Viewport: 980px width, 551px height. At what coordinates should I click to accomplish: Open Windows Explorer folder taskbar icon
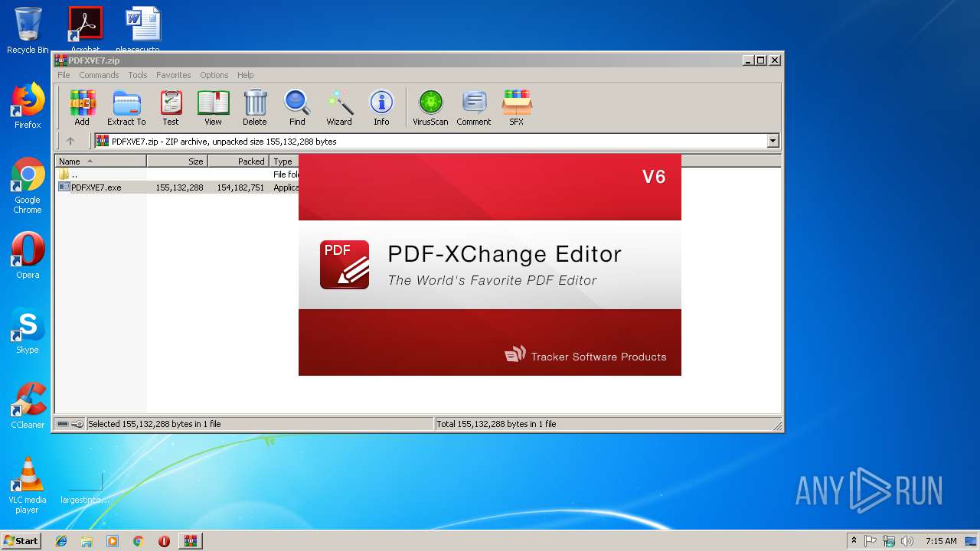[87, 541]
